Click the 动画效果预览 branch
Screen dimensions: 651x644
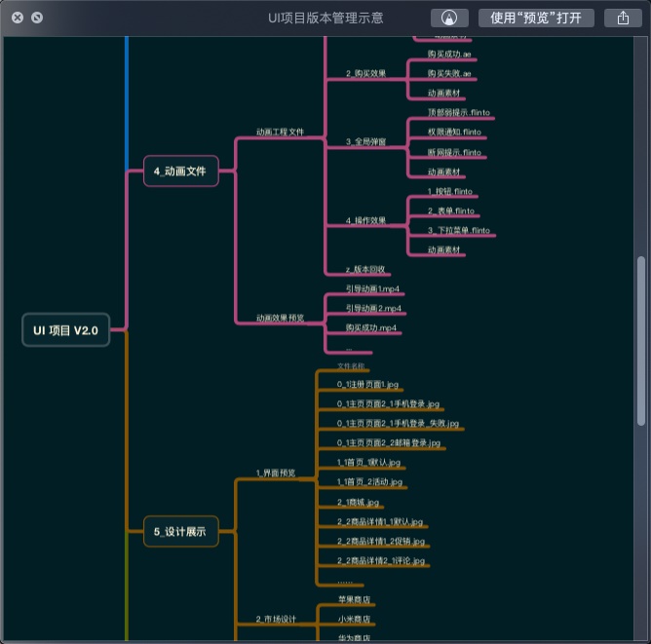[280, 318]
